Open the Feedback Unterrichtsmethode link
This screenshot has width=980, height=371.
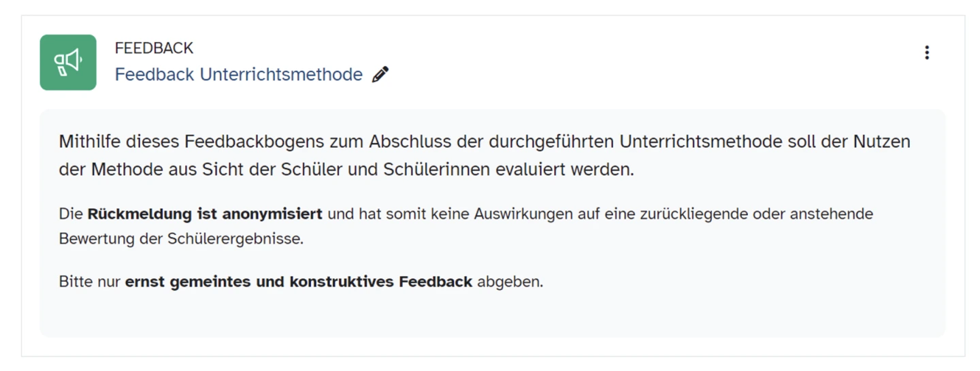[x=238, y=74]
